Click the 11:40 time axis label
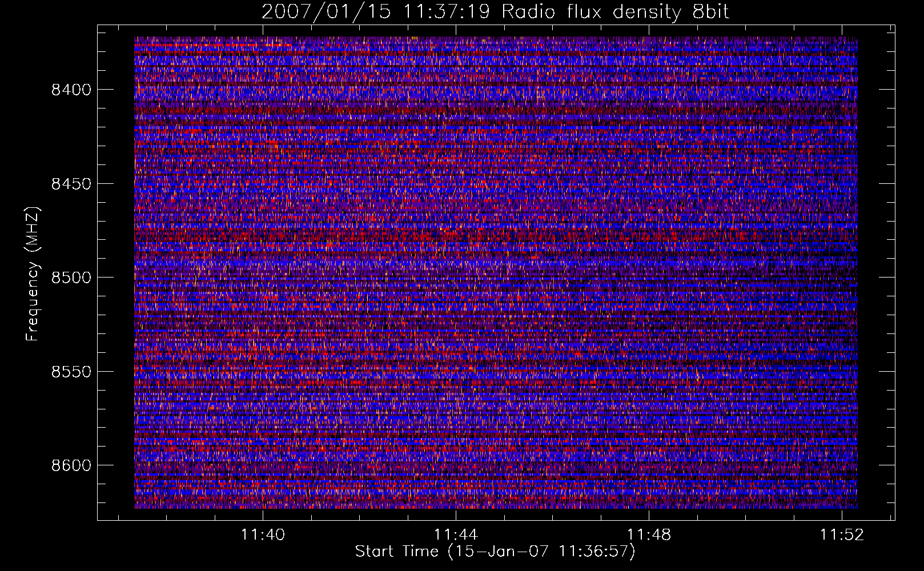The image size is (924, 571). point(263,535)
